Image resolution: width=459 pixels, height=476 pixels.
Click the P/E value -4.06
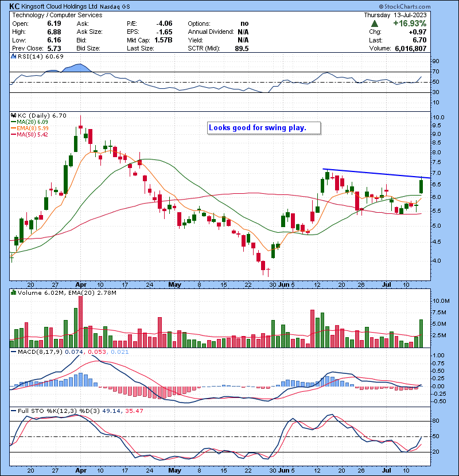[x=164, y=24]
